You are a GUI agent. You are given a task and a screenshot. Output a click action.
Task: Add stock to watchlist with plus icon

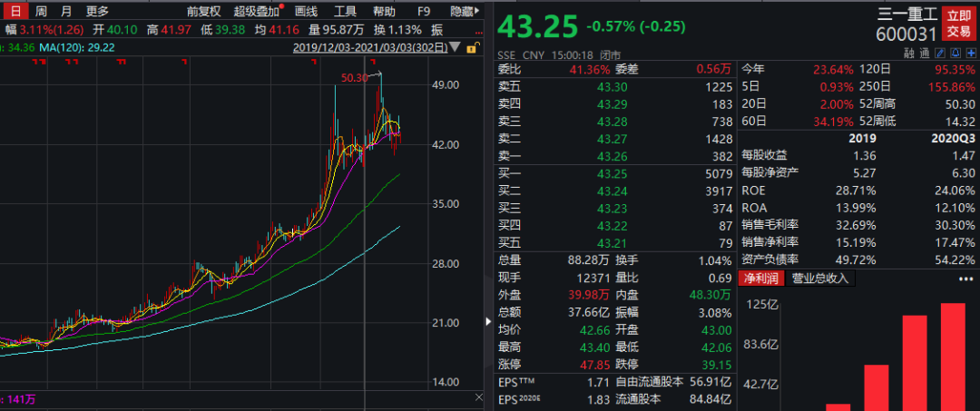point(971,54)
